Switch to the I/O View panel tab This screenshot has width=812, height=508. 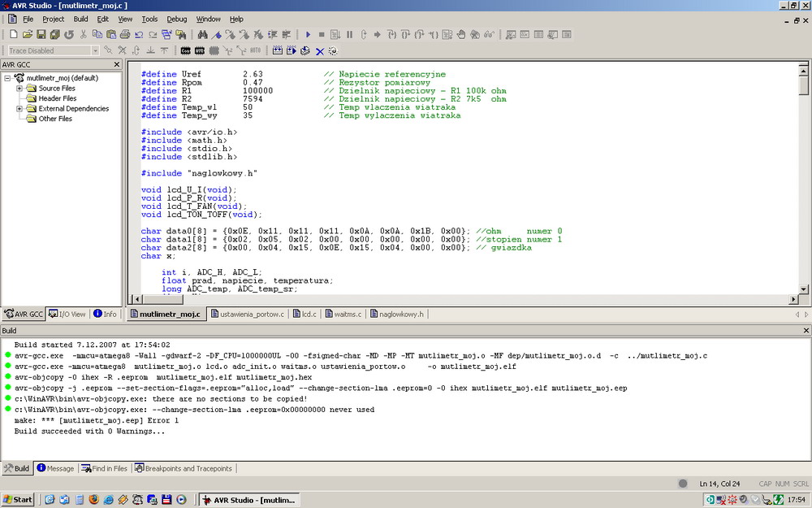coord(67,314)
